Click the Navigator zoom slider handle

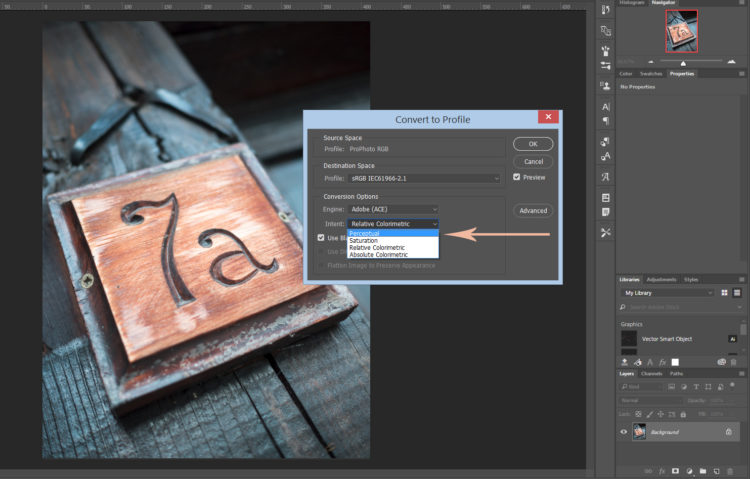[x=683, y=62]
